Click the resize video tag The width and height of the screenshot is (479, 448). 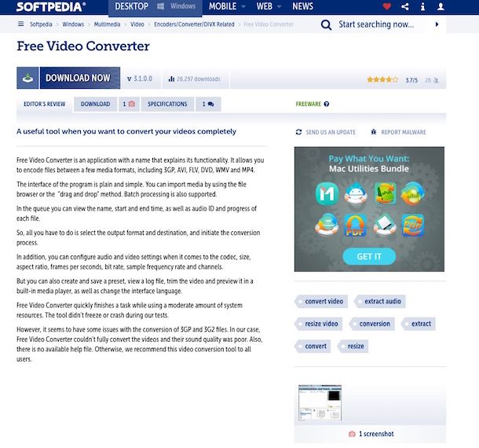click(318, 324)
